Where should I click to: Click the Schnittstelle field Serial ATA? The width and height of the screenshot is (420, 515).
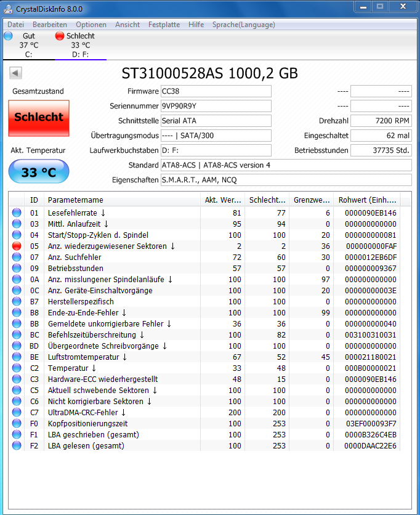(216, 121)
